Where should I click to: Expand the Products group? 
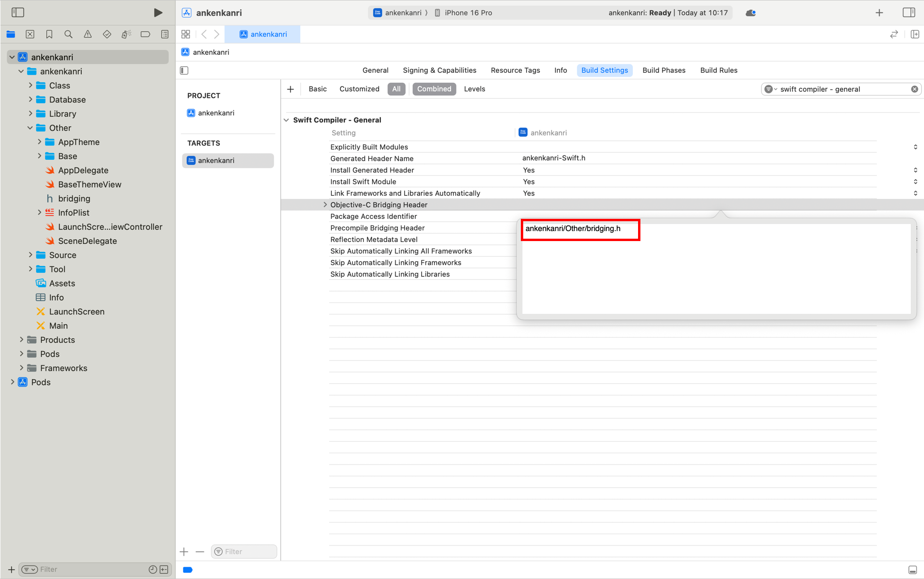(x=21, y=340)
